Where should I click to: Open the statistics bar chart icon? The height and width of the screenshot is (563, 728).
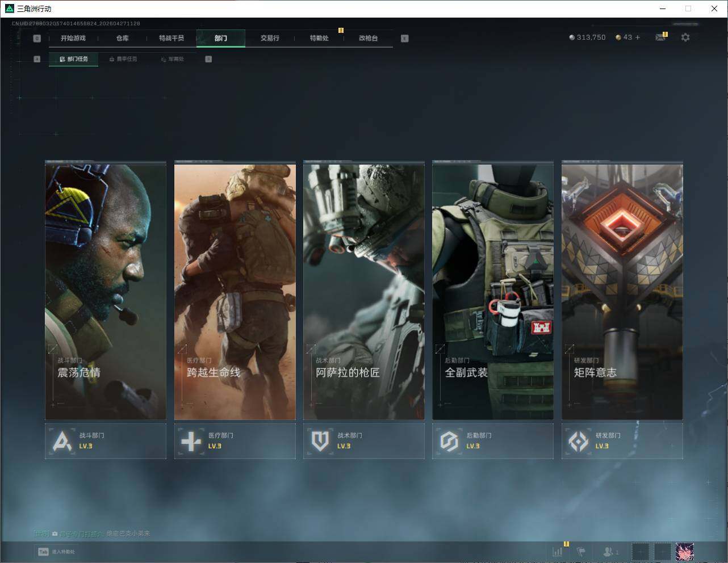[x=558, y=551]
